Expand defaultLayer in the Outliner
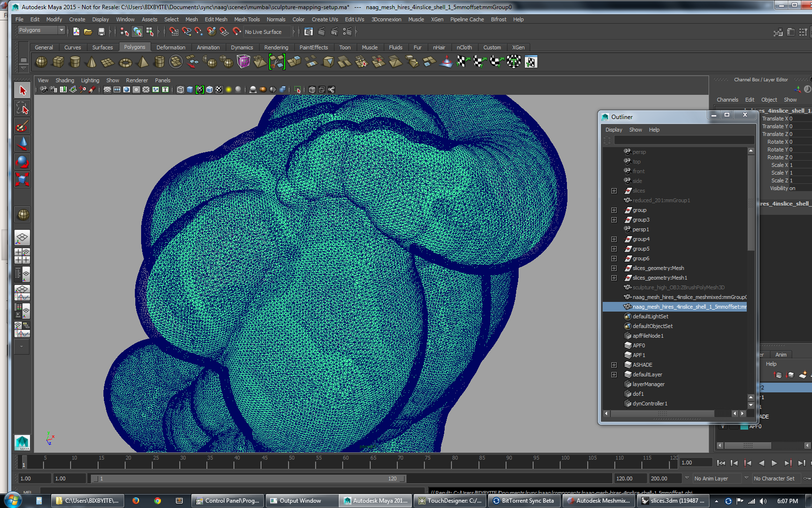The image size is (812, 508). [614, 374]
